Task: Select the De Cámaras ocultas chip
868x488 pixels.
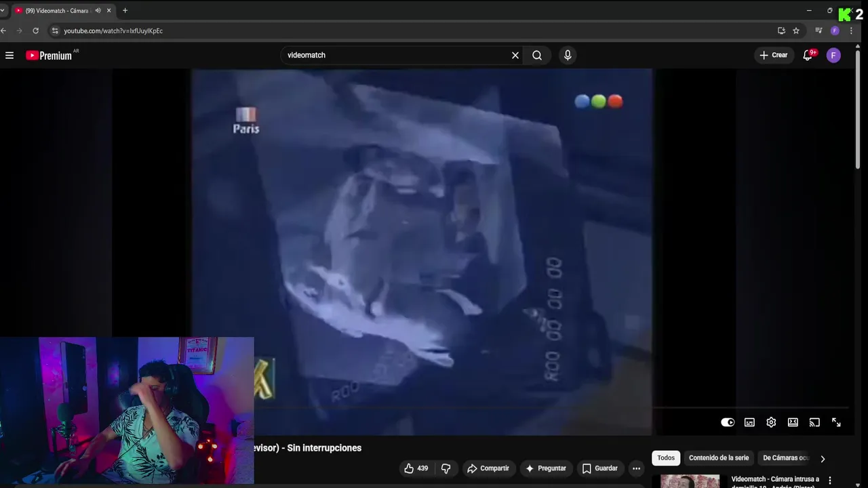Action: [x=785, y=458]
